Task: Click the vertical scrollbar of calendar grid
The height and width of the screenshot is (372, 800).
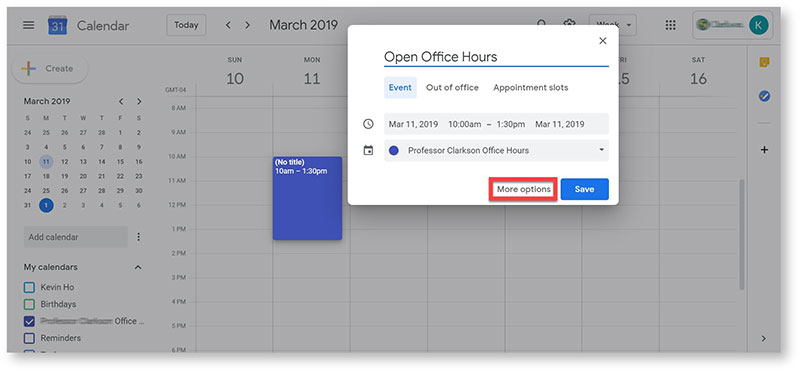Action: (x=742, y=235)
